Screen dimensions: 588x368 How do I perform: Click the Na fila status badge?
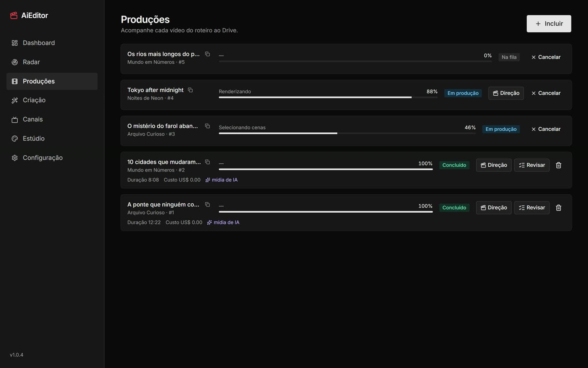509,57
